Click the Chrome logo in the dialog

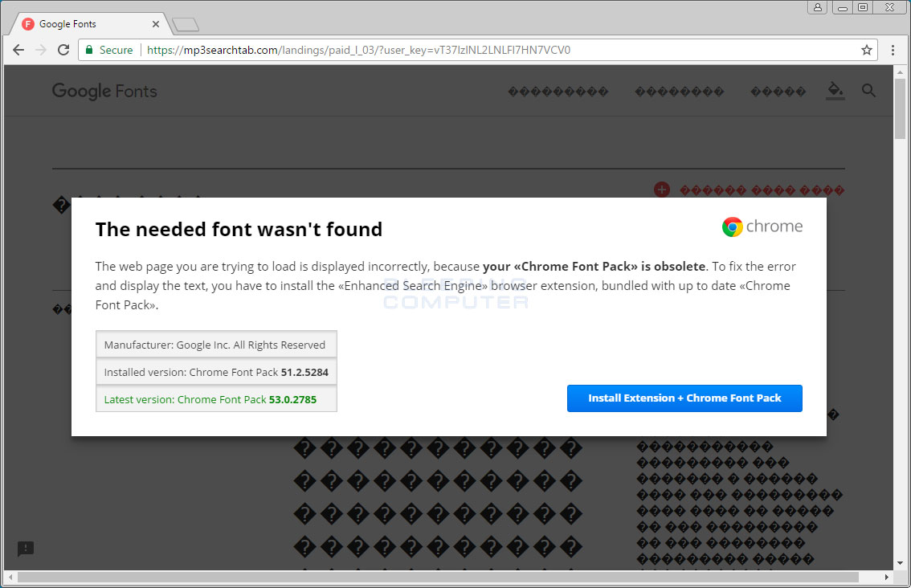[x=732, y=227]
